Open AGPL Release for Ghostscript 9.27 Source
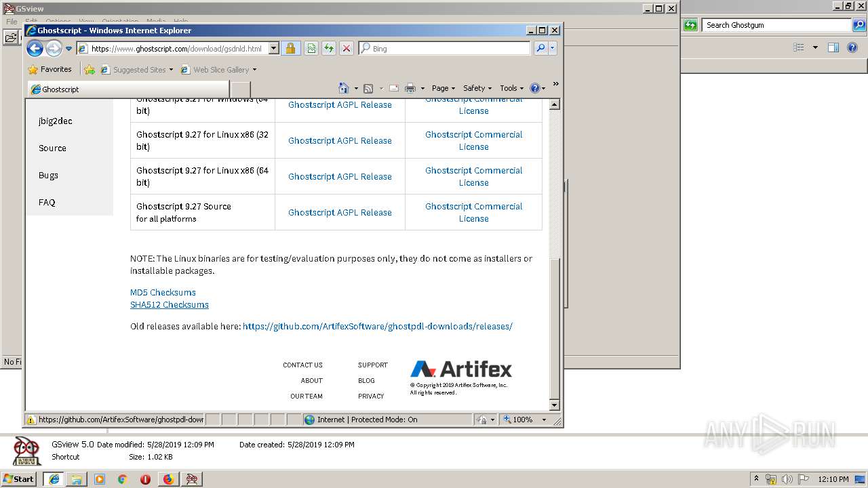Screen dimensions: 868x488 point(340,212)
